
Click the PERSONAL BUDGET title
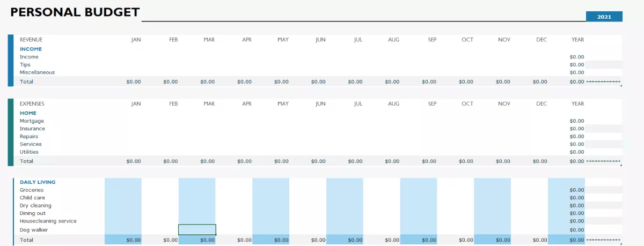(75, 12)
